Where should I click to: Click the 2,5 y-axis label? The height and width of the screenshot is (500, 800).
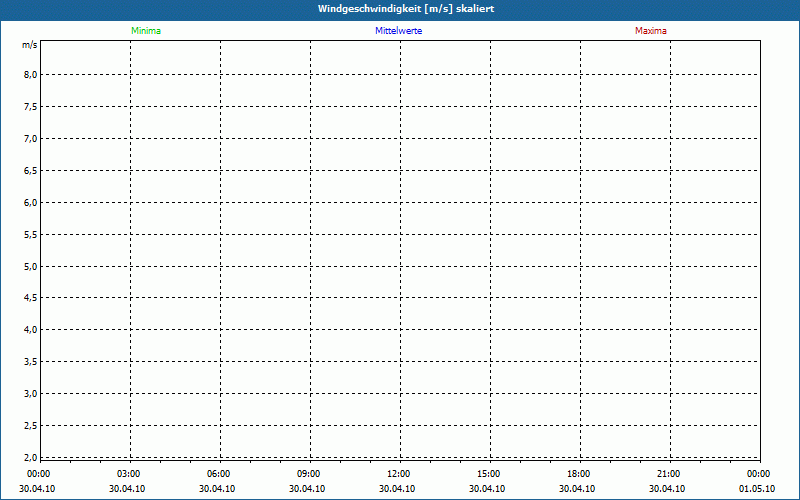[x=31, y=426]
